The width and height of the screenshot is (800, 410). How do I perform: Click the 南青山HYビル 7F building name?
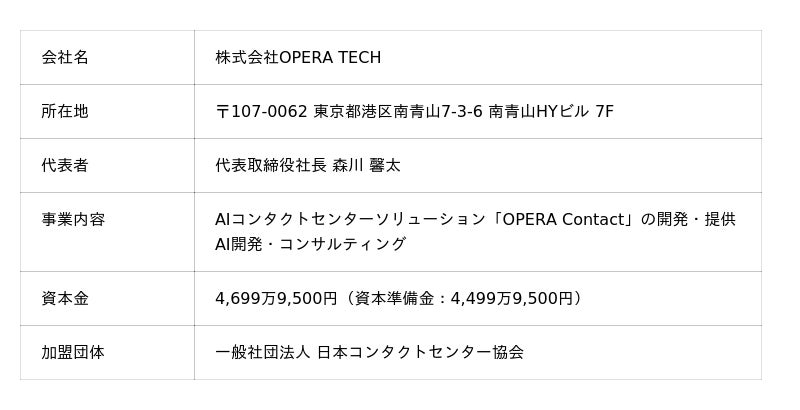tap(551, 112)
